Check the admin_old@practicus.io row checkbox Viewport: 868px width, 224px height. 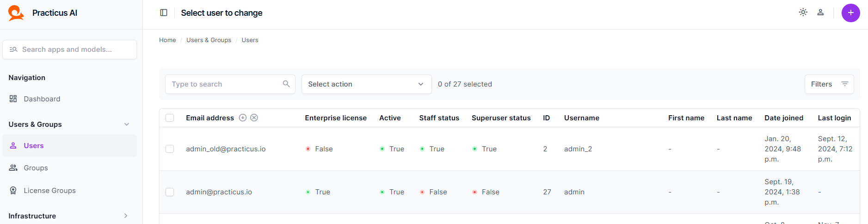170,149
